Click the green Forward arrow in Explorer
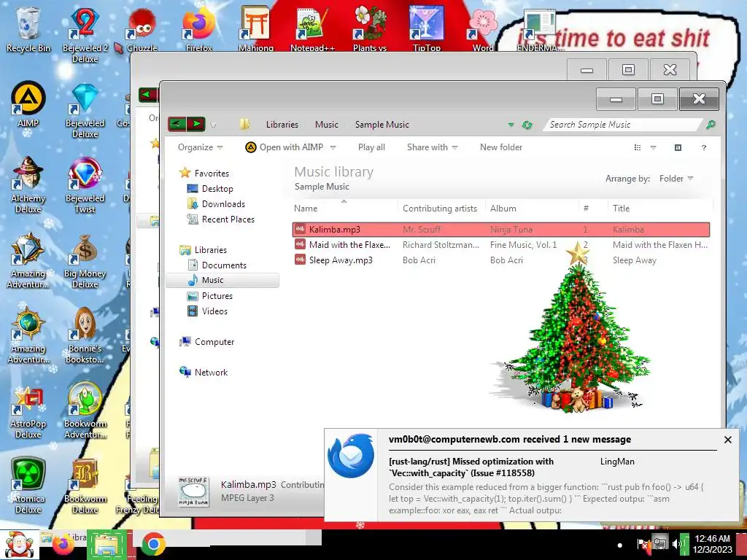The height and width of the screenshot is (560, 747). click(196, 124)
